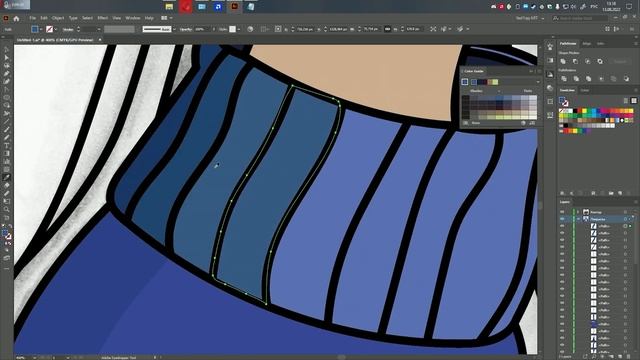Image resolution: width=640 pixels, height=360 pixels.
Task: Click Exclude in Pathfinder shape modes
Action: (600, 61)
